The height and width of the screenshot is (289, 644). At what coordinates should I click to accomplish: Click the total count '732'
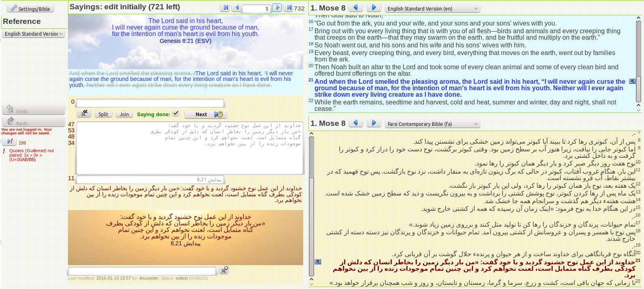(299, 8)
